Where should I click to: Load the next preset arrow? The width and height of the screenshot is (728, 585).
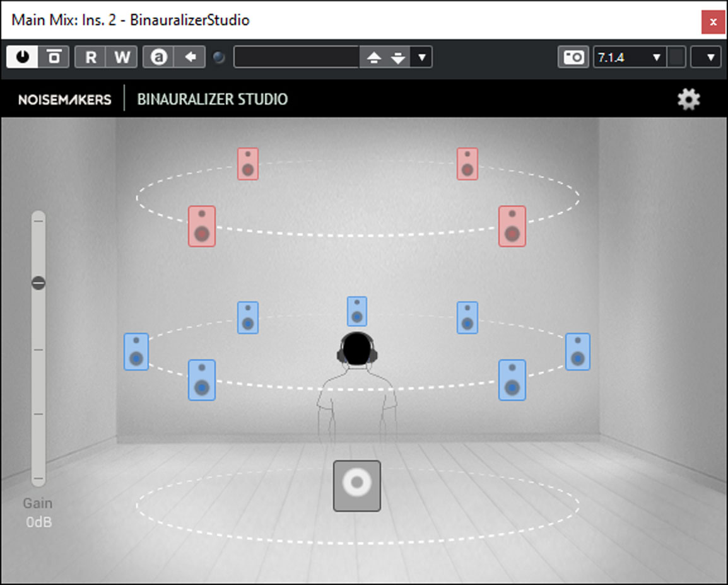[397, 58]
